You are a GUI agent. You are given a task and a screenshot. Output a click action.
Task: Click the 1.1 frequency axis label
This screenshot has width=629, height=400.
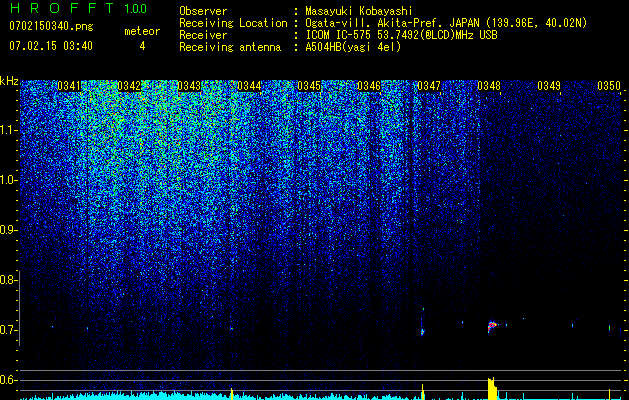coord(8,130)
